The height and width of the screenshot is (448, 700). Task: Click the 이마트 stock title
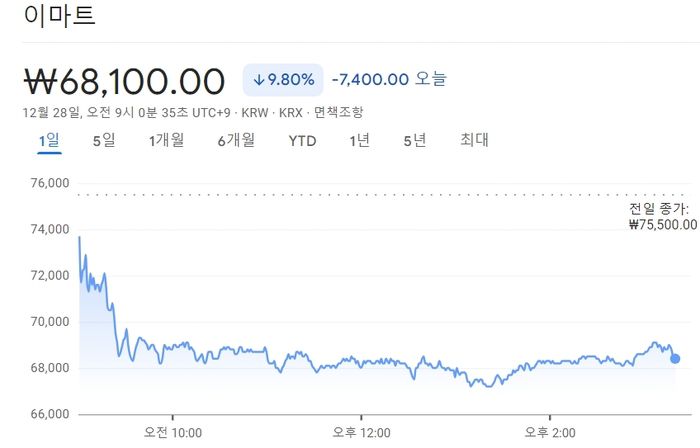[58, 15]
